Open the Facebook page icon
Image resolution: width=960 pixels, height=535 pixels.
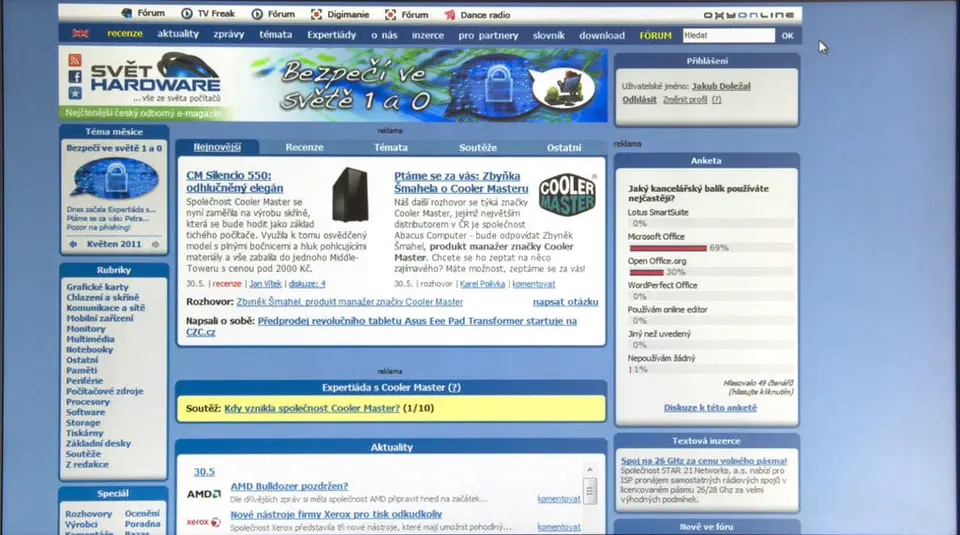tap(75, 77)
